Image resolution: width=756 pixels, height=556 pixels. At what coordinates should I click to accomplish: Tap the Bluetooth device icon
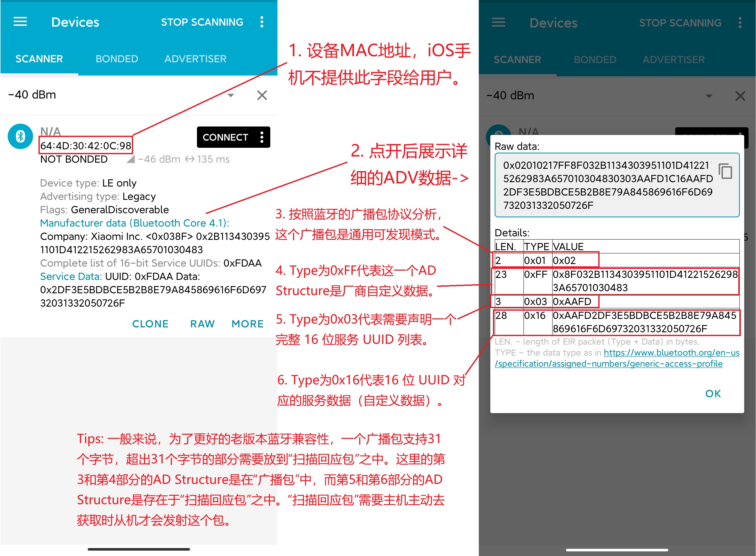(20, 136)
